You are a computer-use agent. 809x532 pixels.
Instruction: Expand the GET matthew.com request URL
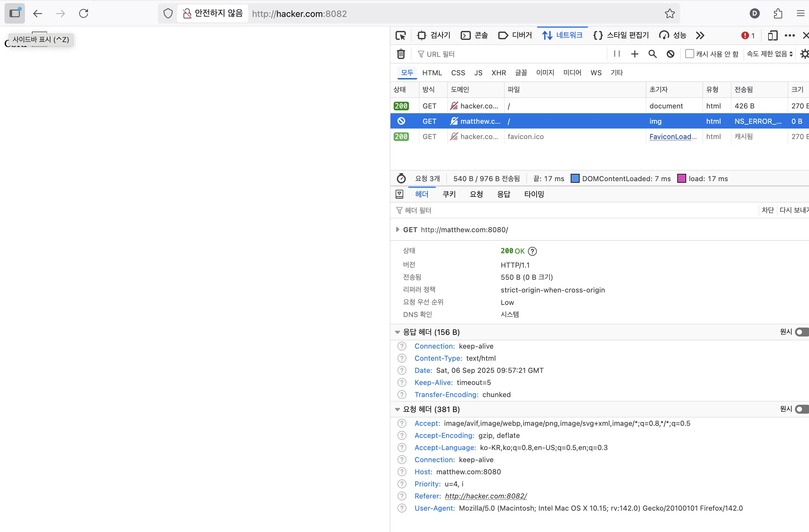point(397,229)
